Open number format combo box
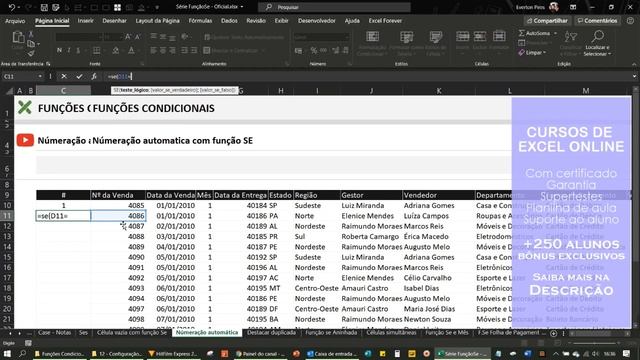 coord(321,37)
